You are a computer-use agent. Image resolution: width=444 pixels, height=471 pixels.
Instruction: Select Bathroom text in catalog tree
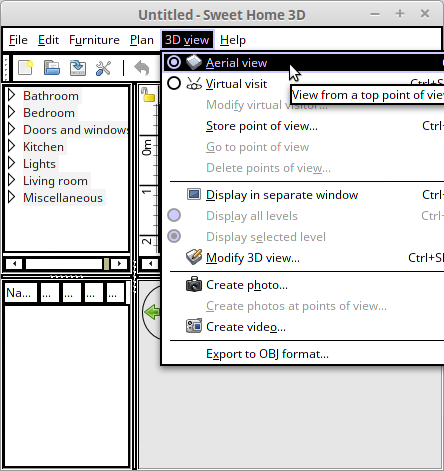coord(51,96)
